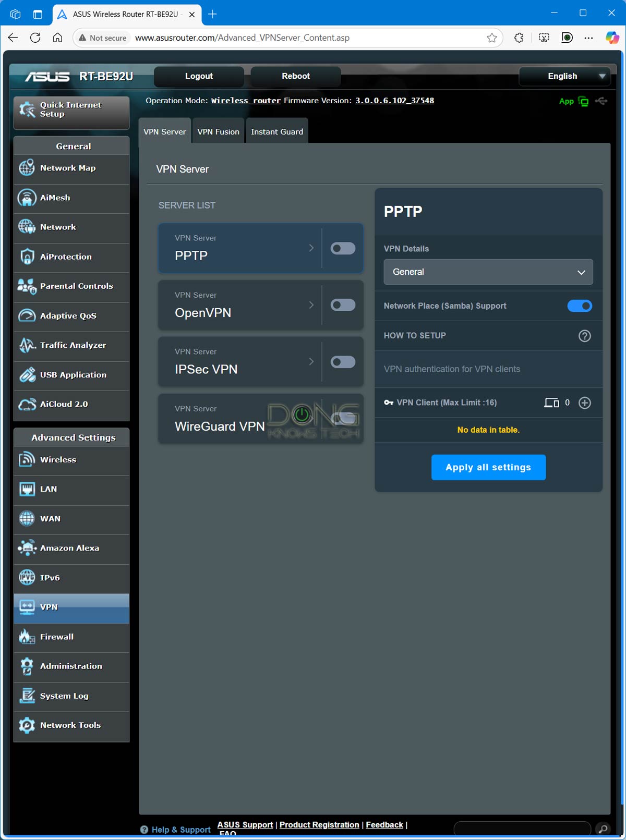
Task: Open System Log page
Action: 71,696
